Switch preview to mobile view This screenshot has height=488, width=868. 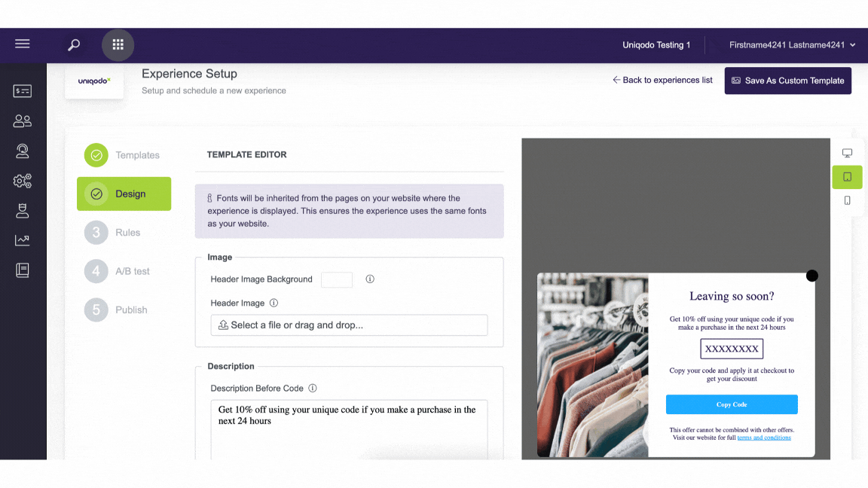(x=847, y=200)
